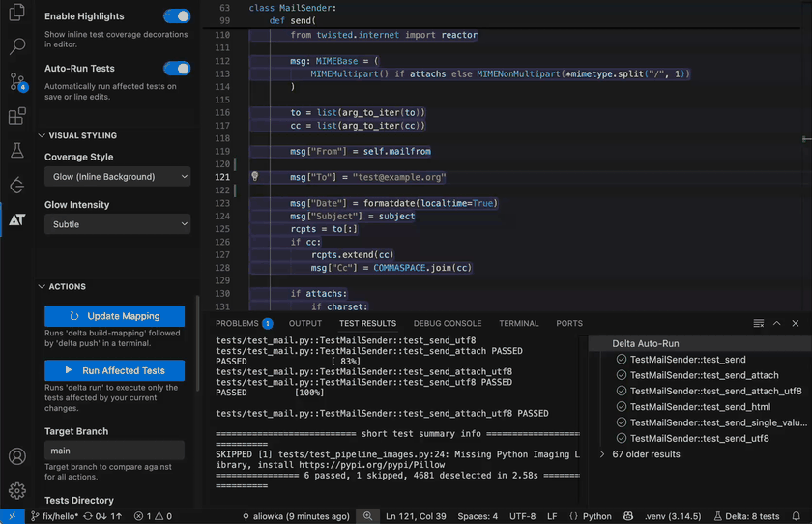Open the remote window indicator
812x524 pixels.
[13, 516]
